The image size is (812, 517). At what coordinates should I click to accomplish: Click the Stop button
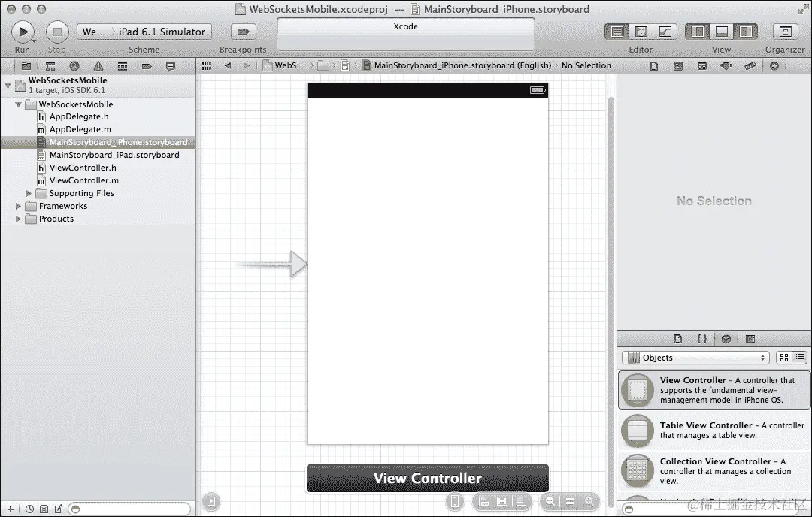56,32
